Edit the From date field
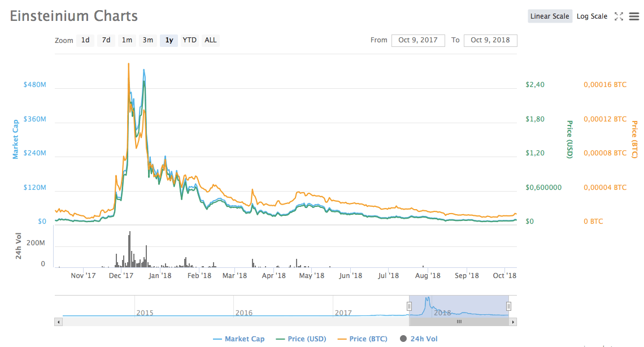The image size is (644, 347). click(x=418, y=40)
